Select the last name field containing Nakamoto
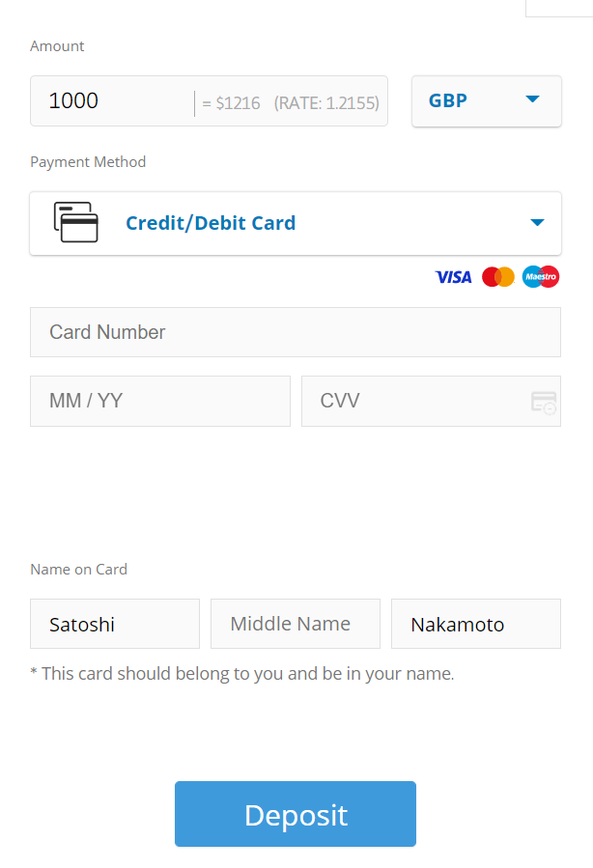This screenshot has width=593, height=868. pos(476,624)
